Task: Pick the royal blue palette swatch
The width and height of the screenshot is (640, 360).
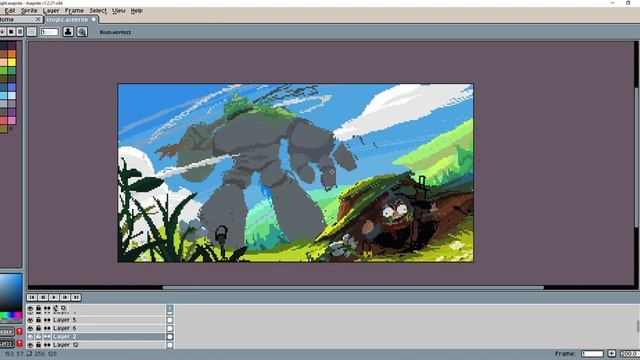Action: [12, 87]
